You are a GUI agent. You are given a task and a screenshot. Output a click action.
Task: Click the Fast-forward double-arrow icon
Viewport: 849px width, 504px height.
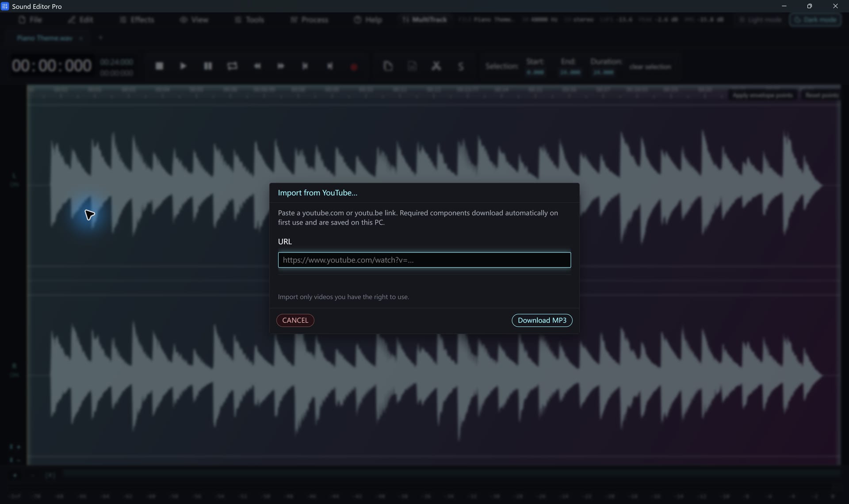[281, 66]
